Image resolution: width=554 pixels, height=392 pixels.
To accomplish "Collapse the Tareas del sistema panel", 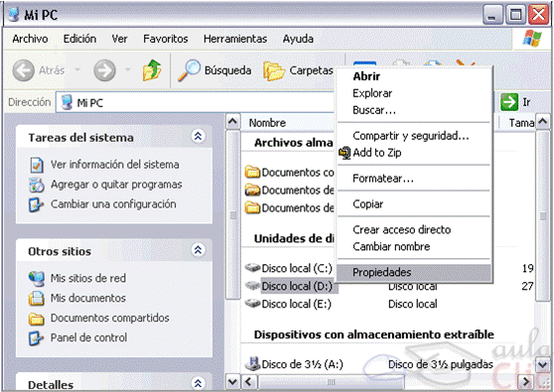I will [198, 136].
